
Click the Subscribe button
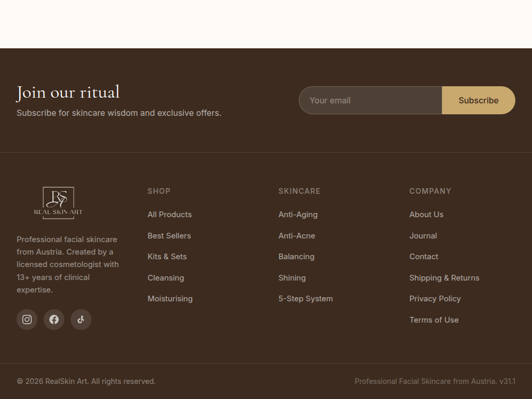(x=478, y=100)
